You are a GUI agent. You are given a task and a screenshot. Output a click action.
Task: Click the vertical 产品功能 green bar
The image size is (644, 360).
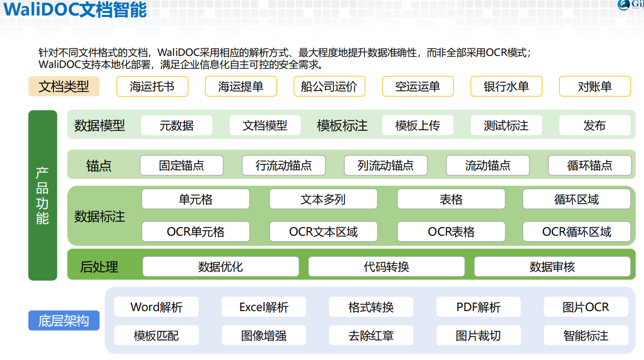pyautogui.click(x=43, y=195)
